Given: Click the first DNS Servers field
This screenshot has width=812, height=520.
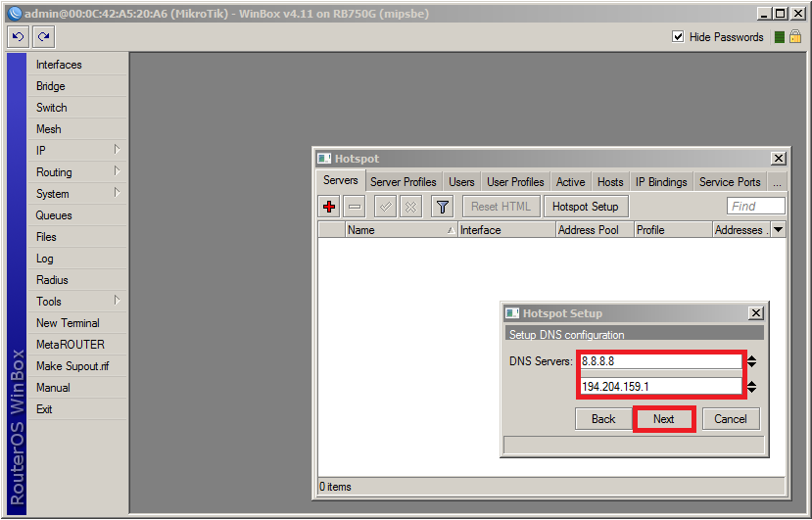Looking at the screenshot, I should (660, 361).
